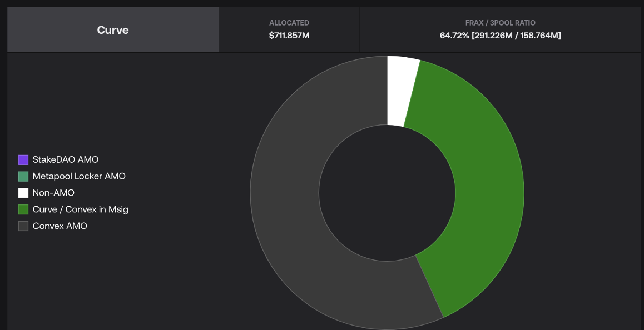Click the purple StakeDAO AMO legend swatch
This screenshot has width=644, height=330.
tap(23, 160)
